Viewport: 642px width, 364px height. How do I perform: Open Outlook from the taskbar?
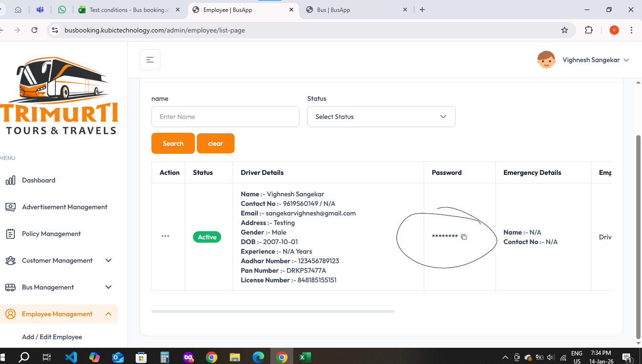tap(118, 357)
